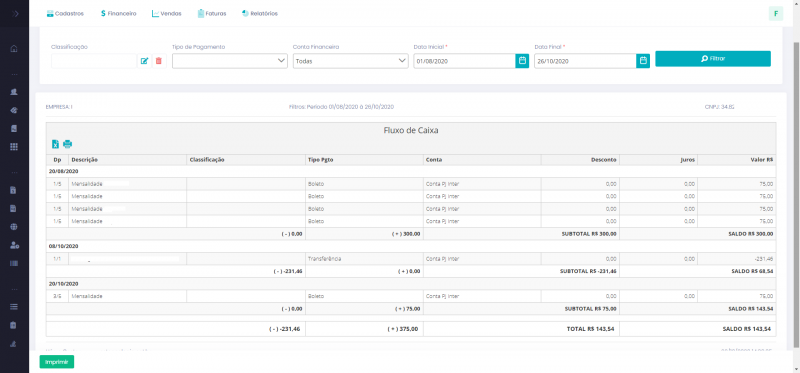
Task: Click the green edit classification icon
Action: click(144, 61)
